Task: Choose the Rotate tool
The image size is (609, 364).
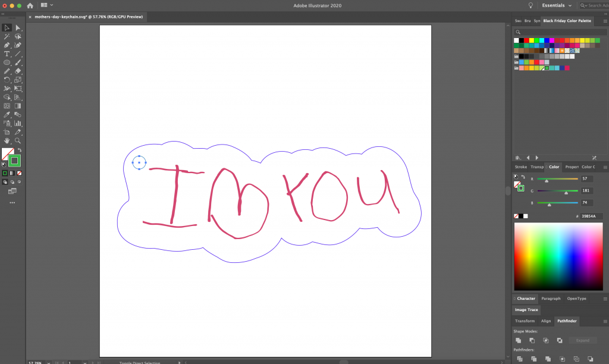Action: (7, 80)
